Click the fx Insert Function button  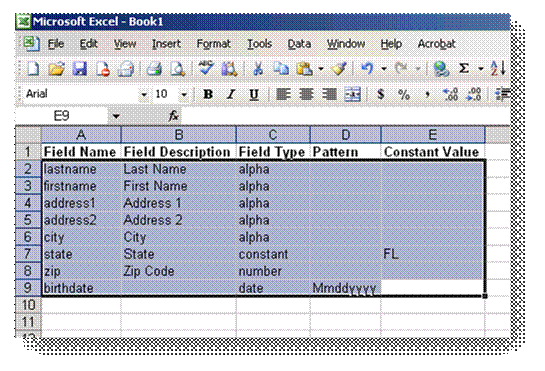click(x=173, y=115)
